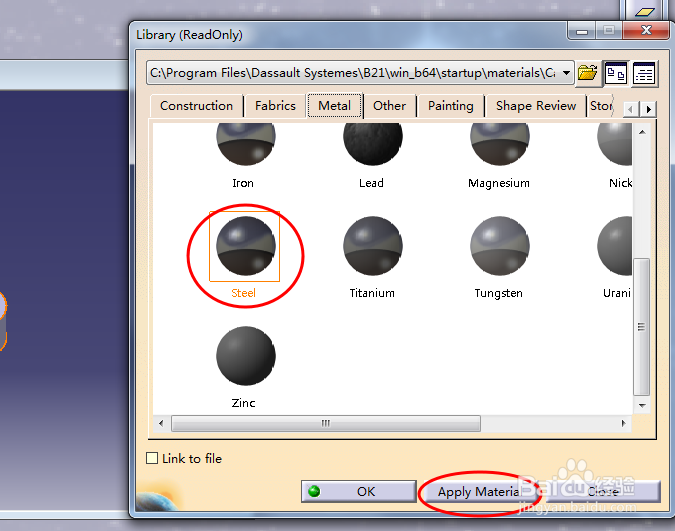Image resolution: width=675 pixels, height=531 pixels.
Task: Select the Magnesium material sphere
Action: 500,143
